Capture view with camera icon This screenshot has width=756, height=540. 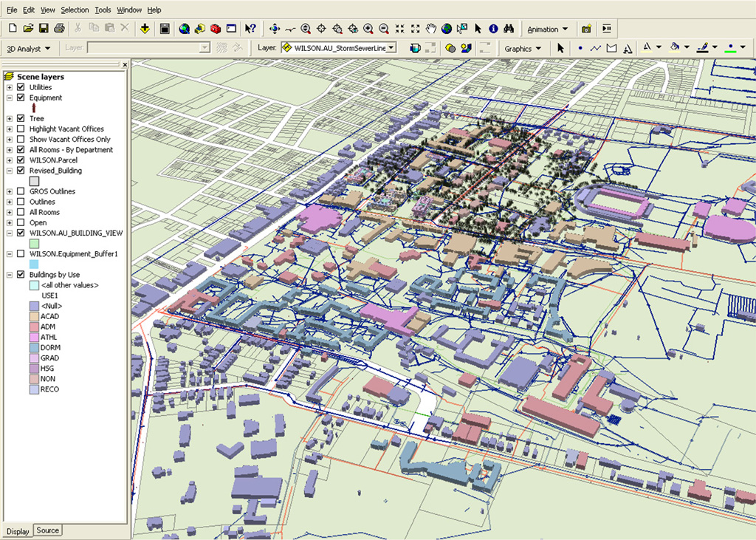click(586, 29)
